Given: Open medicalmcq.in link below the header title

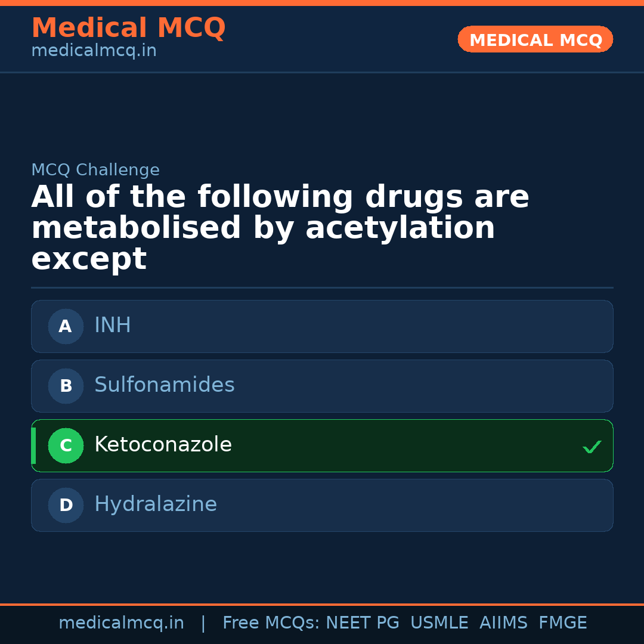Looking at the screenshot, I should point(94,51).
